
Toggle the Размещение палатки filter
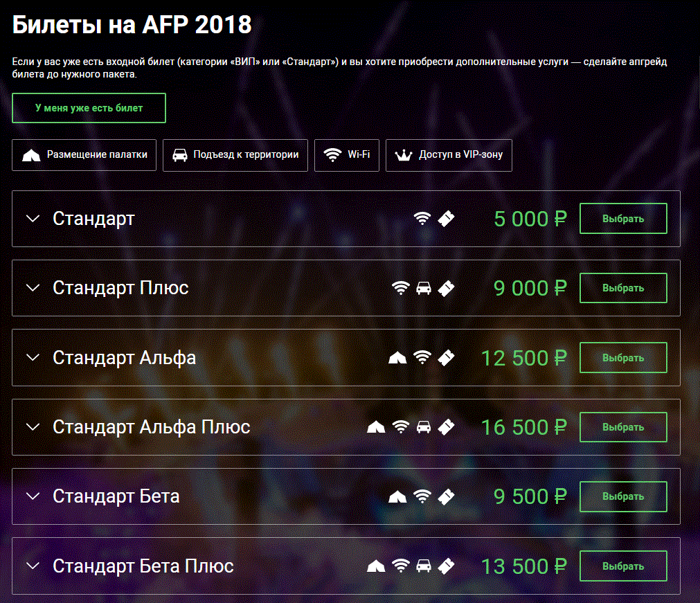tap(84, 155)
